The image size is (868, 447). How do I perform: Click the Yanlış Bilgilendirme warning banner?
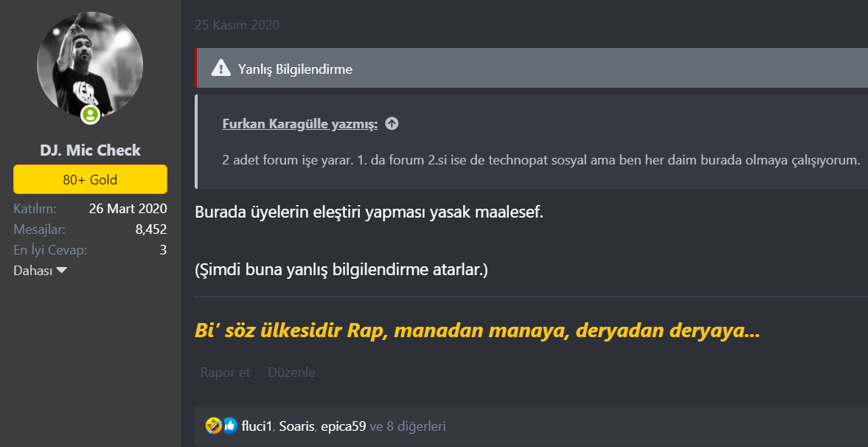point(516,69)
